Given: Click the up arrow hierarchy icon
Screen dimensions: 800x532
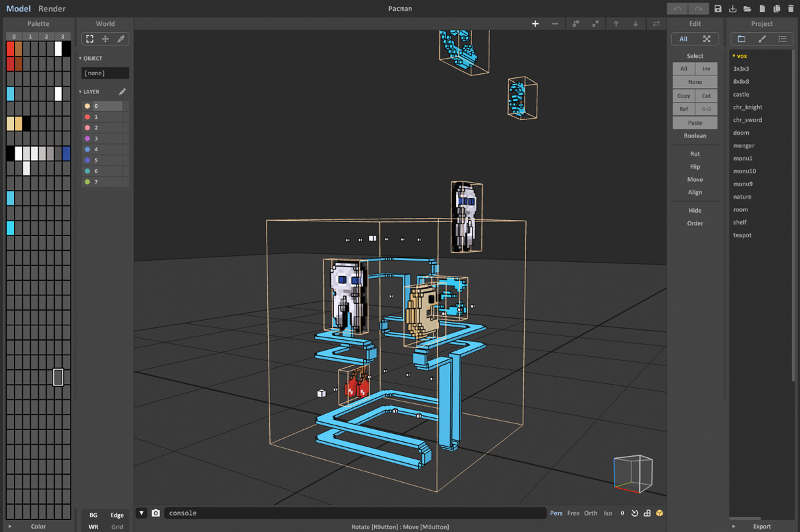Looking at the screenshot, I should tap(616, 23).
